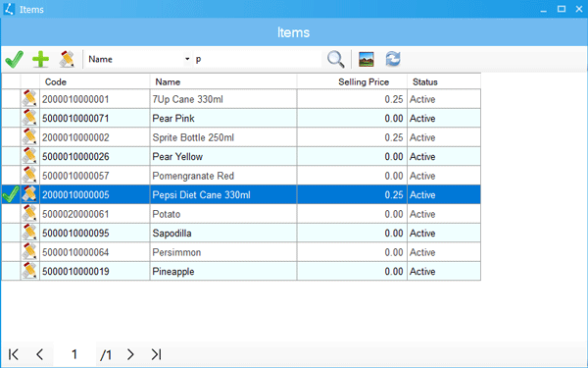Select the Pineapple name cell

pyautogui.click(x=223, y=271)
